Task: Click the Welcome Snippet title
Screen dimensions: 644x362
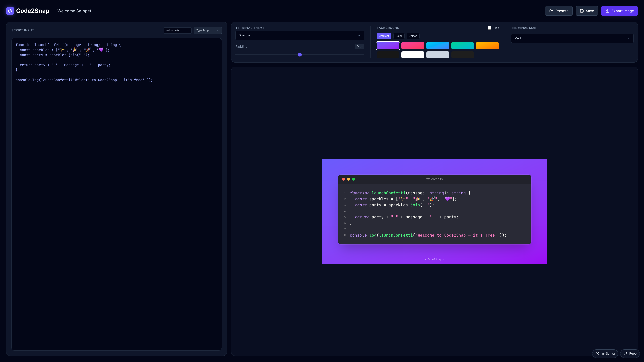Action: point(74,11)
